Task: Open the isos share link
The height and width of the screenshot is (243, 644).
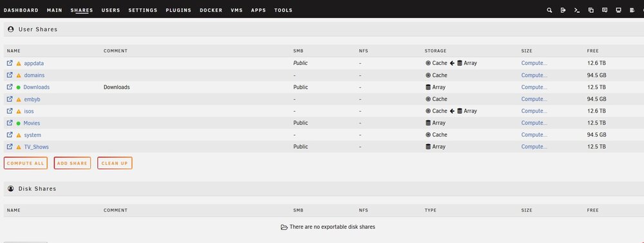Action: [29, 111]
